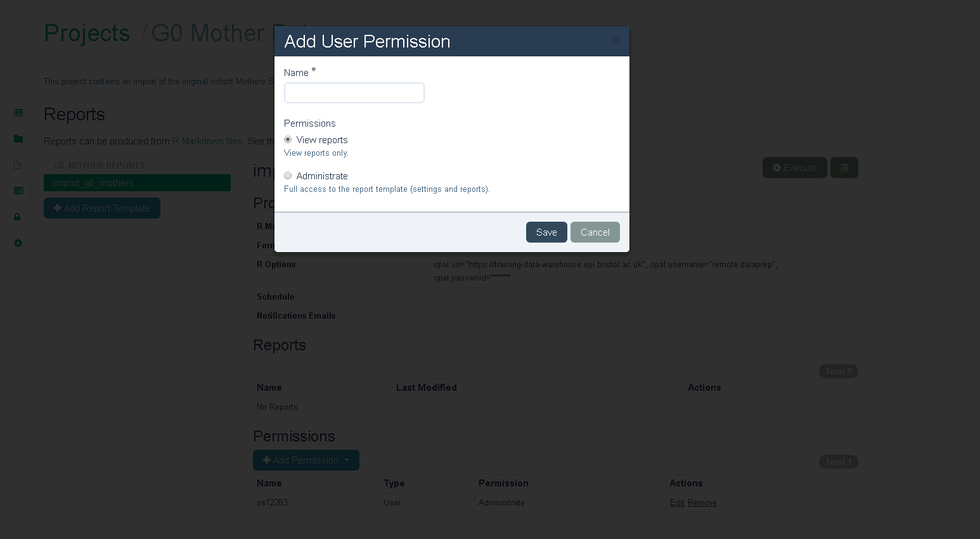The width and height of the screenshot is (980, 539).
Task: Click the reports document icon in sidebar
Action: (18, 165)
